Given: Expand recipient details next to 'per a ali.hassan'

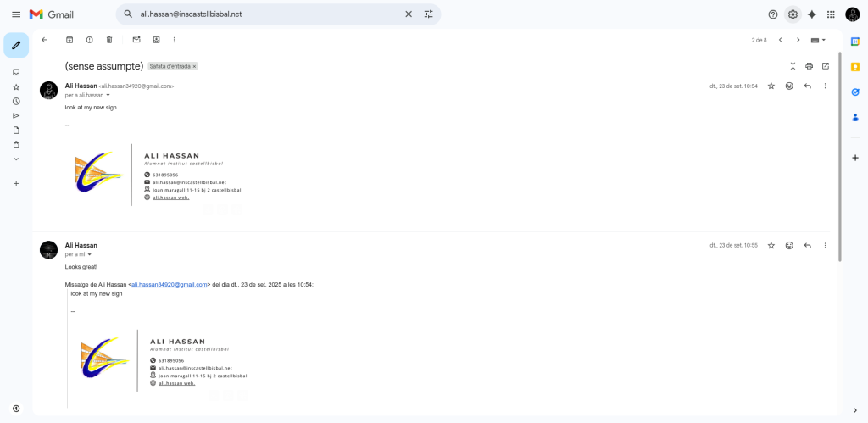Looking at the screenshot, I should [108, 95].
